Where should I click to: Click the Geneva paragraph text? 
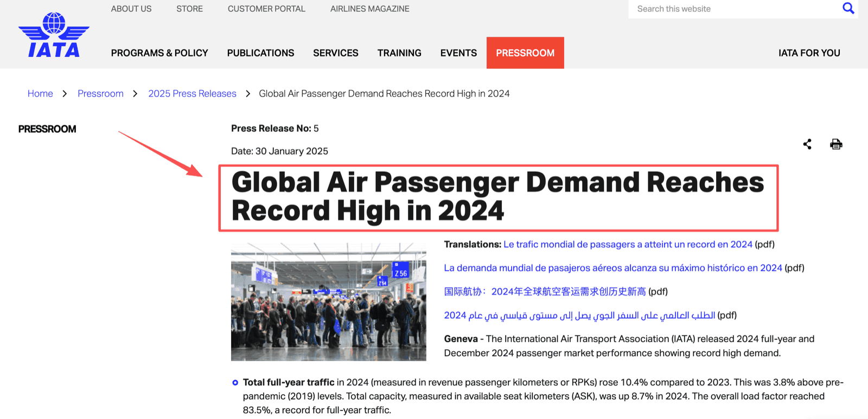629,346
